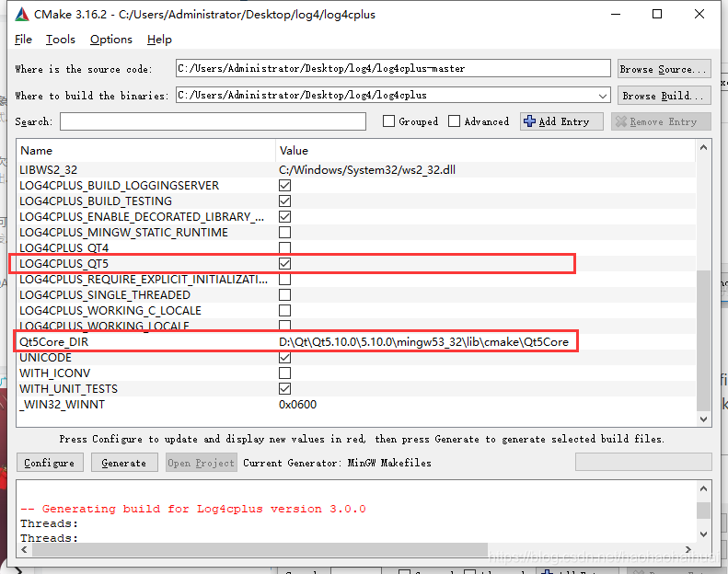Click the variables list vertical scrollbar thumb
The image size is (728, 574).
703,340
